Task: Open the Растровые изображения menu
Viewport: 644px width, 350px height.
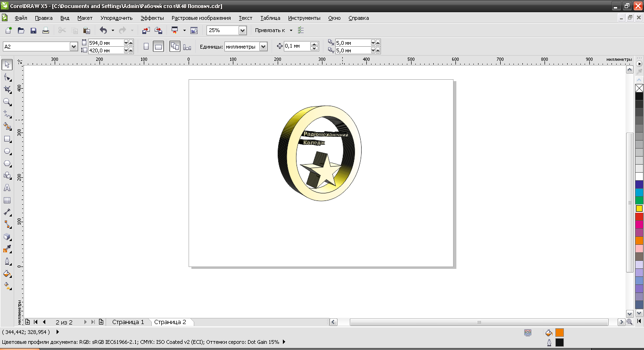Action: (201, 18)
